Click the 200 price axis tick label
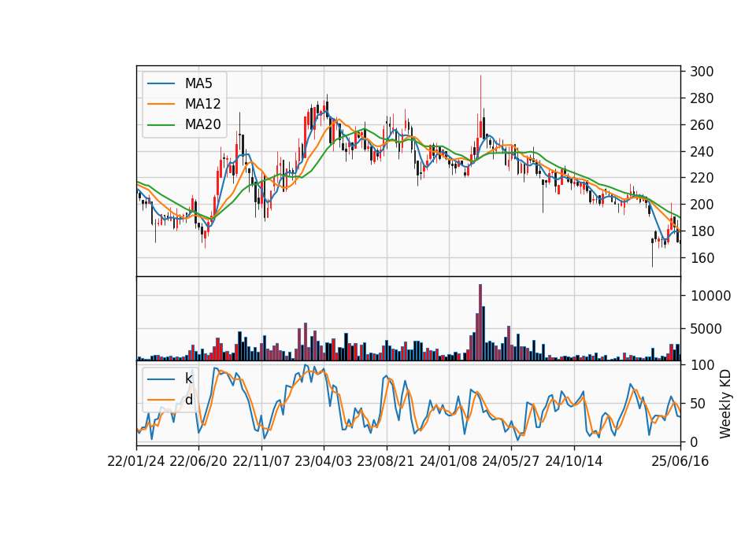 click(x=702, y=205)
